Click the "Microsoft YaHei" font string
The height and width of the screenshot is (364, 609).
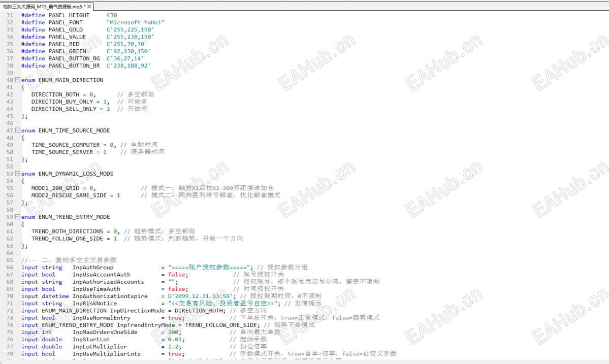(x=136, y=22)
